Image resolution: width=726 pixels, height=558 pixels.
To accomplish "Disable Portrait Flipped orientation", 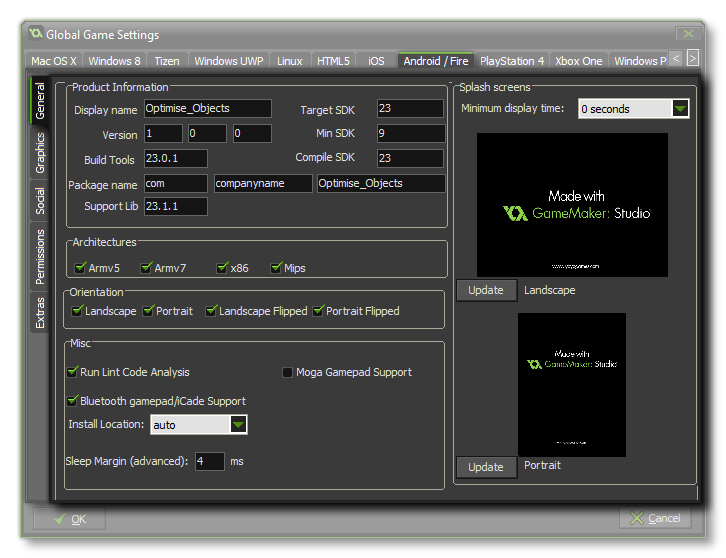I will tap(319, 311).
